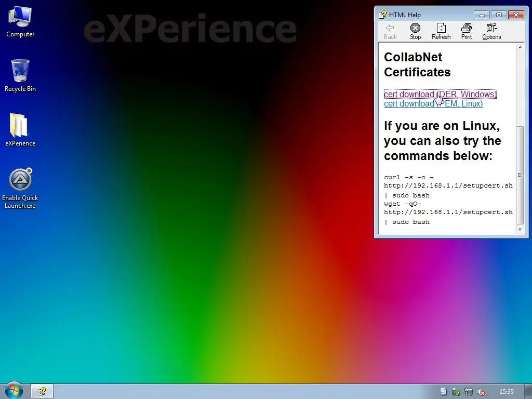This screenshot has width=532, height=399.
Task: Click the network tray icon
Action: 468,392
